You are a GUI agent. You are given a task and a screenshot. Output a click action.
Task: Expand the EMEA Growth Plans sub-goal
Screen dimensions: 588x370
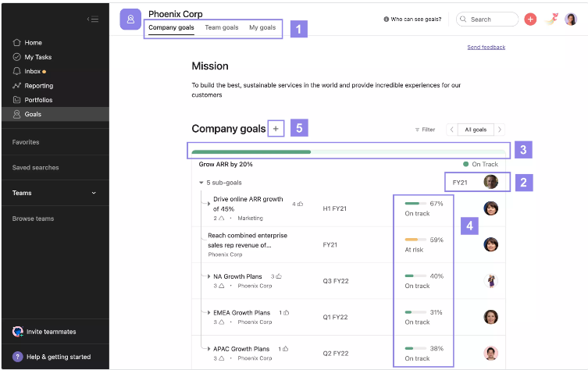click(209, 313)
